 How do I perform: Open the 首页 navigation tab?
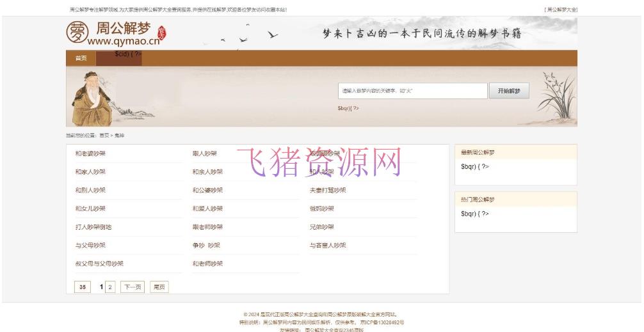click(81, 58)
